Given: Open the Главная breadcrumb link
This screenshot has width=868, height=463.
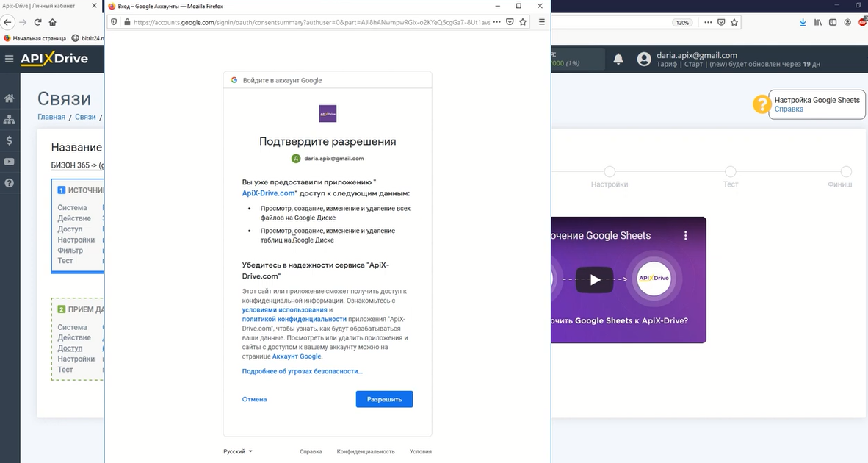Looking at the screenshot, I should coord(51,117).
